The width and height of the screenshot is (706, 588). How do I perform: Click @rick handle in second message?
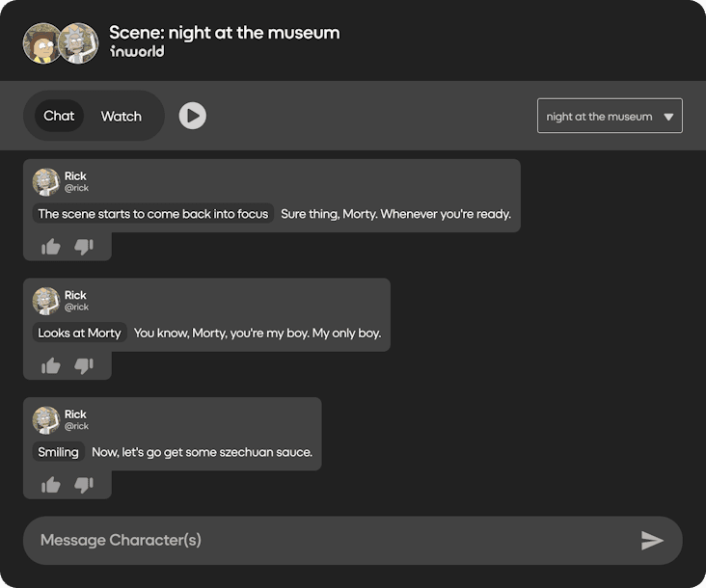tap(76, 307)
